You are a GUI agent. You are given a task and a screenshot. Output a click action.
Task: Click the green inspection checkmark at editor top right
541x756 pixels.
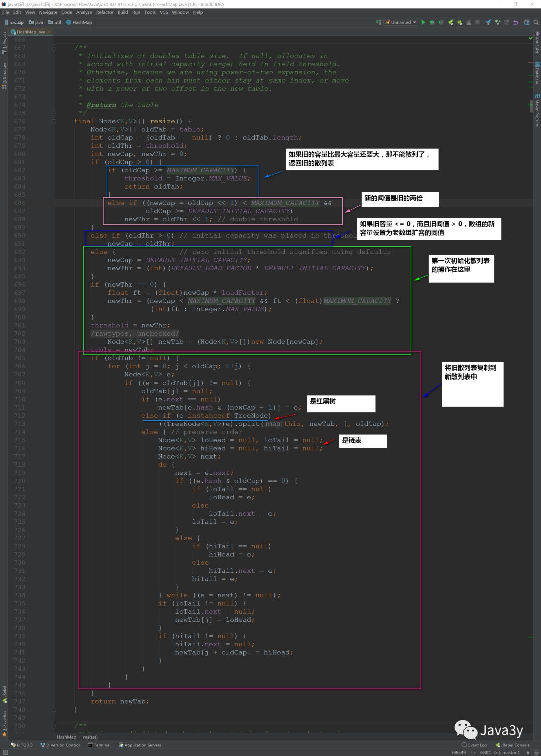(531, 38)
